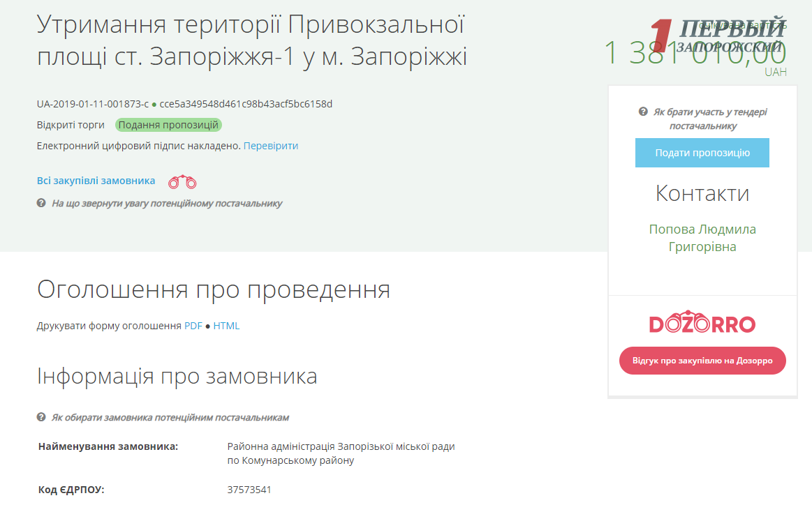
Task: Expand hint 'На що звернути увагу потенційному постачальнику'
Action: point(167,204)
